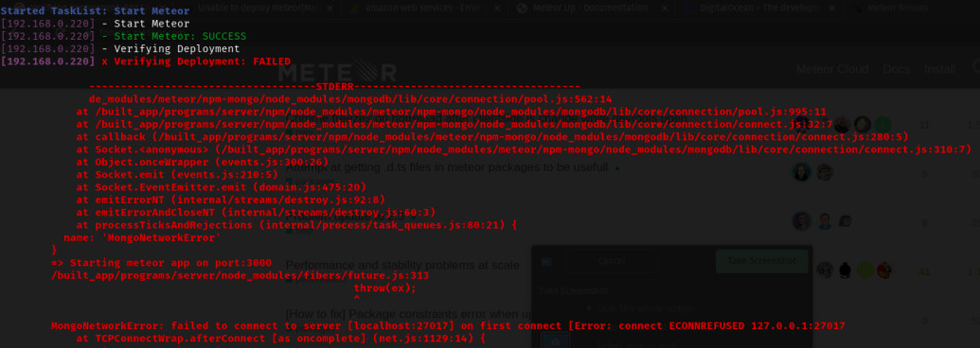Close the 'amazon web services' tab
The image size is (980, 348).
point(497,9)
